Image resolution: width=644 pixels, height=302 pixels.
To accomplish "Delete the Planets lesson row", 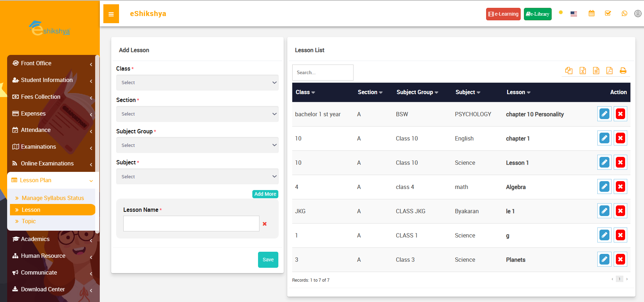I will [x=620, y=259].
